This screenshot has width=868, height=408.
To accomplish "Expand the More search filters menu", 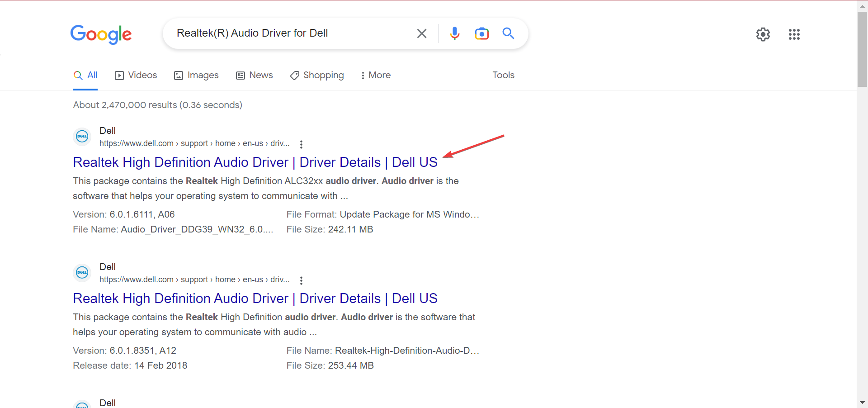I will [x=376, y=75].
